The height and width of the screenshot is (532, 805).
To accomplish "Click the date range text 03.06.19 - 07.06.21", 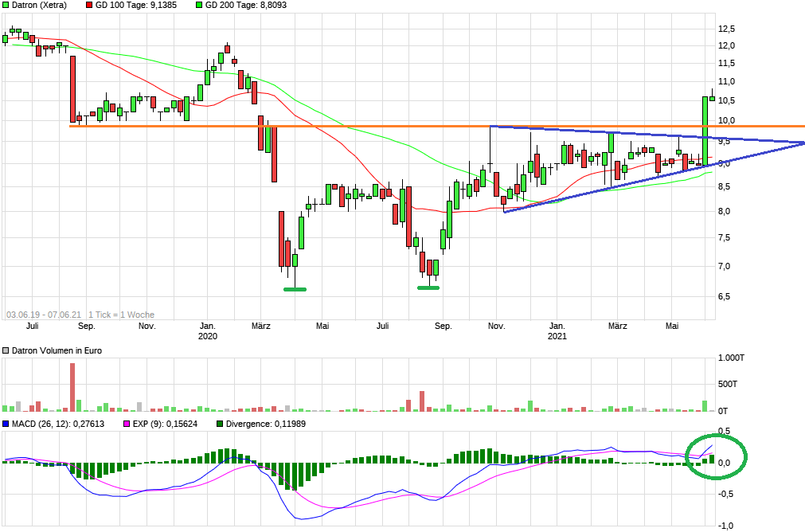I will coord(44,315).
